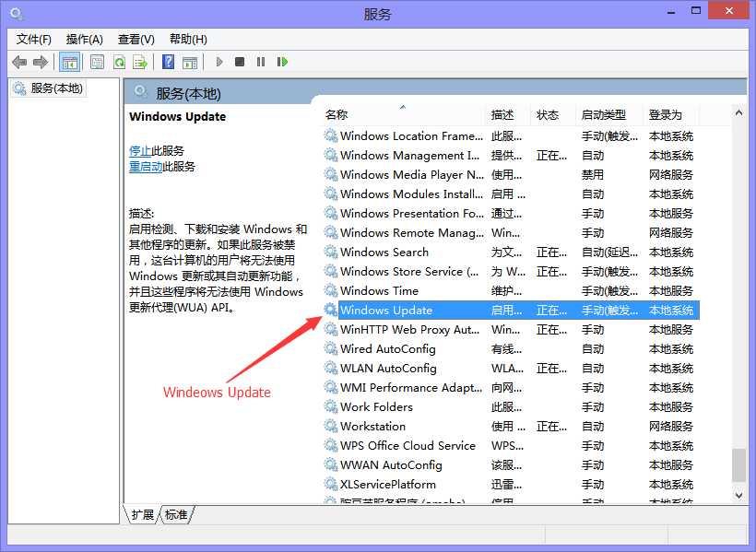Click the scrollbar up arrow in services list

pyautogui.click(x=738, y=112)
